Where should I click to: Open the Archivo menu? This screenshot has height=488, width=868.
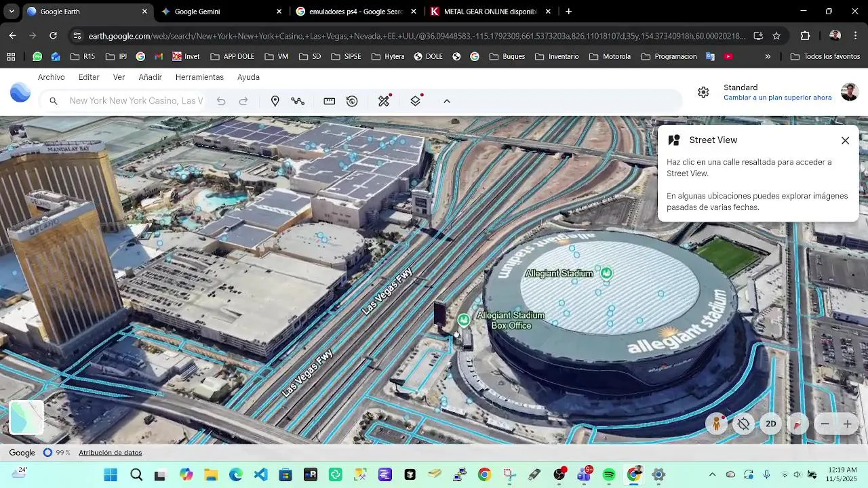pyautogui.click(x=52, y=77)
